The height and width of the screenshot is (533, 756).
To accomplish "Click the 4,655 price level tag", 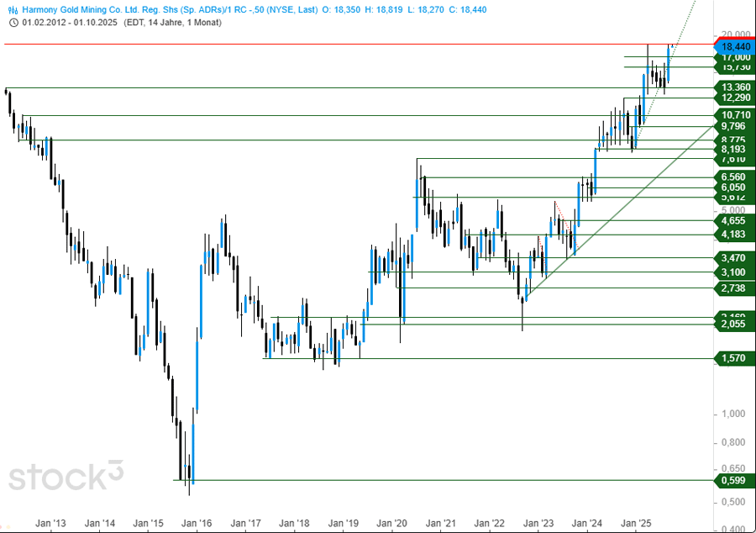I will click(733, 220).
